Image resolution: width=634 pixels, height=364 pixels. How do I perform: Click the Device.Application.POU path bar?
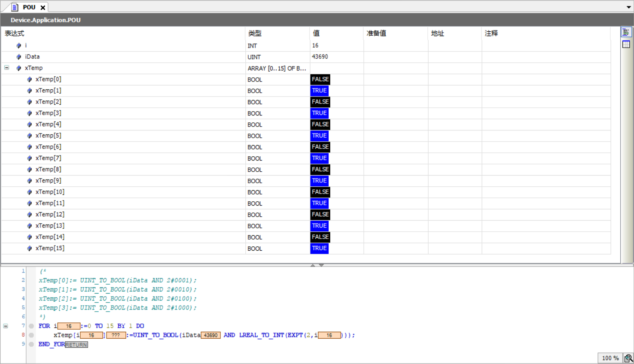coord(317,20)
